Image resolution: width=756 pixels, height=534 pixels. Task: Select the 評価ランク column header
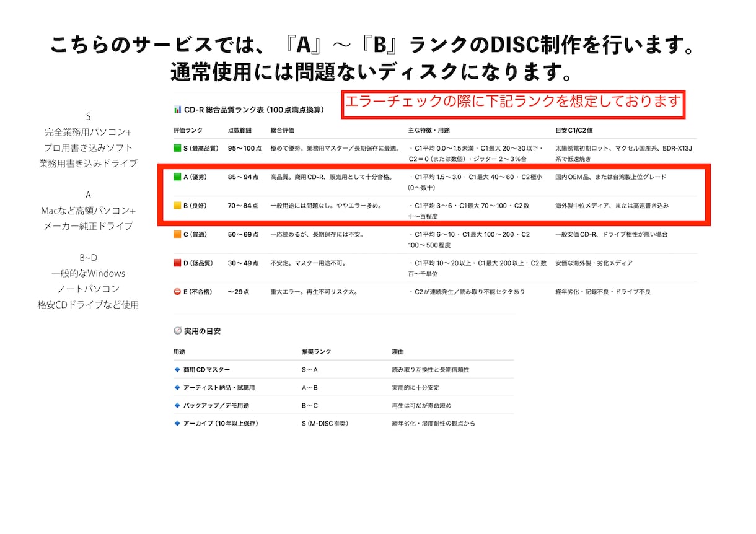(188, 131)
